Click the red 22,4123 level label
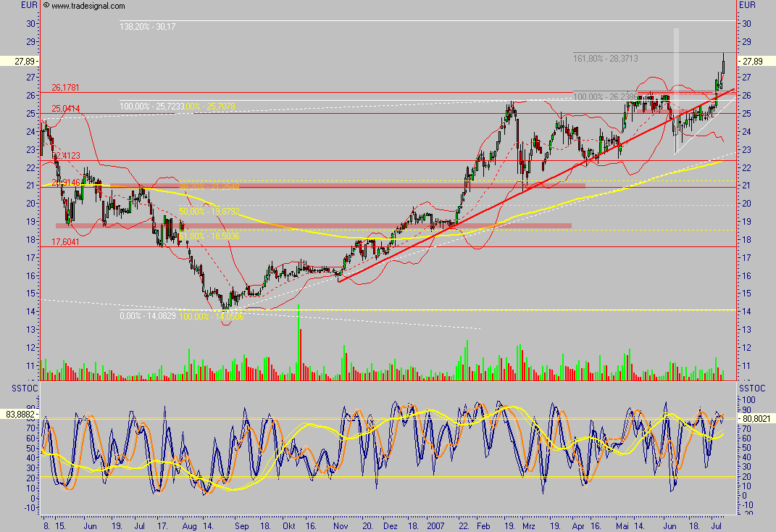Image resolution: width=776 pixels, height=532 pixels. point(66,155)
